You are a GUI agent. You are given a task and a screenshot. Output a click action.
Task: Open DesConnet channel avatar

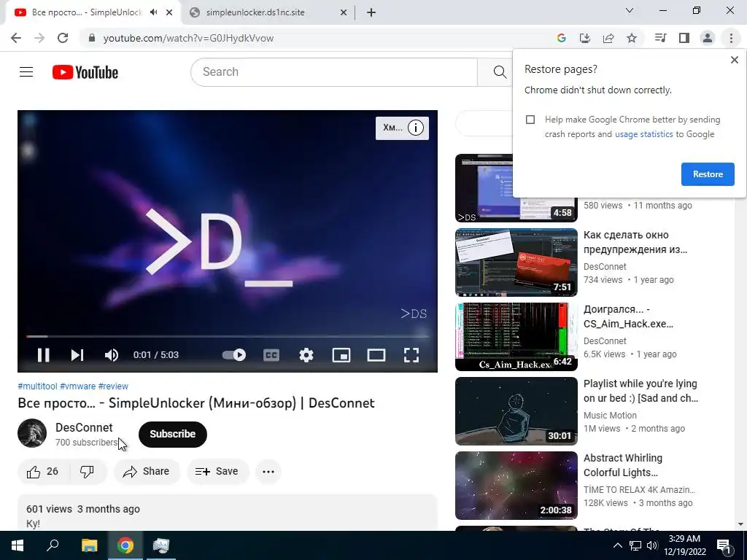click(32, 433)
